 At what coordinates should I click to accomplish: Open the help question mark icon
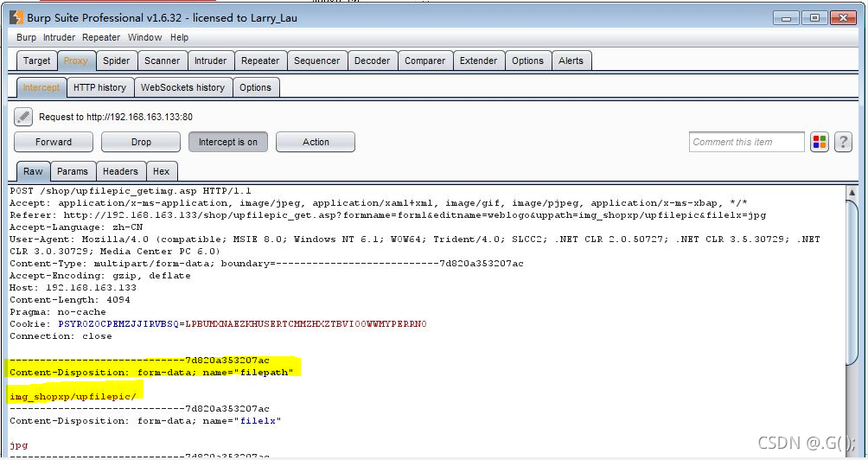[x=843, y=143]
